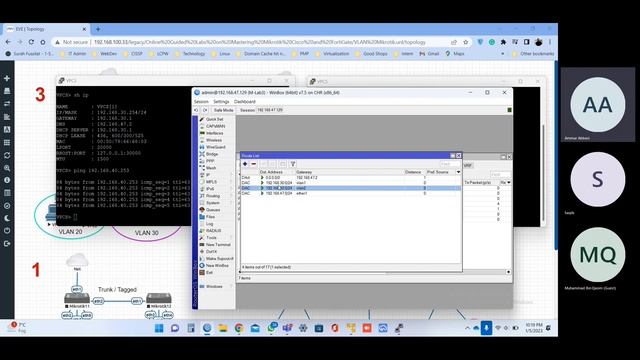640x360 pixels.
Task: Select the 192.168.47.0/24 ether1 route row
Action: pyautogui.click(x=351, y=193)
